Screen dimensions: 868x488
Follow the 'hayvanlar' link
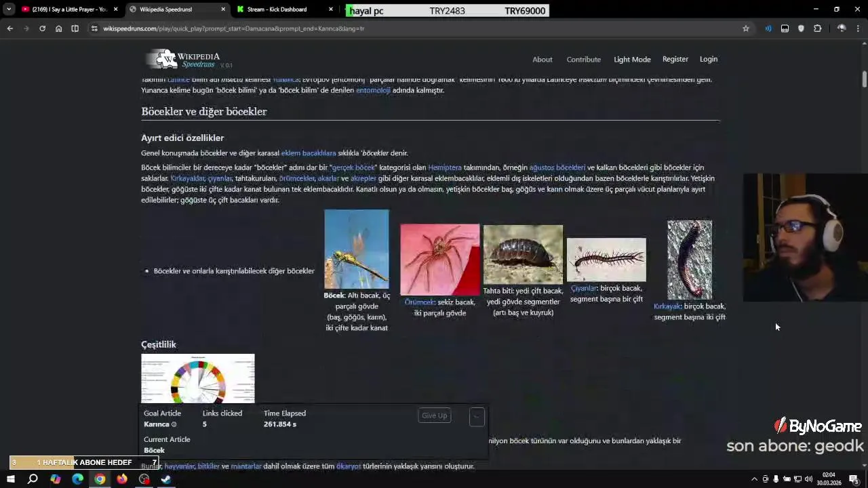179,466
